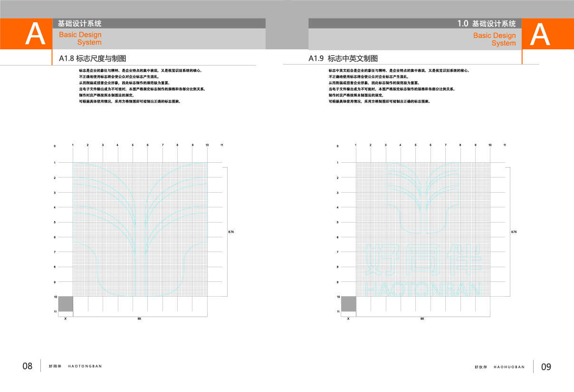The image size is (574, 392).
Task: Click the outlined Chinese characters in right diagram
Action: pos(422,259)
